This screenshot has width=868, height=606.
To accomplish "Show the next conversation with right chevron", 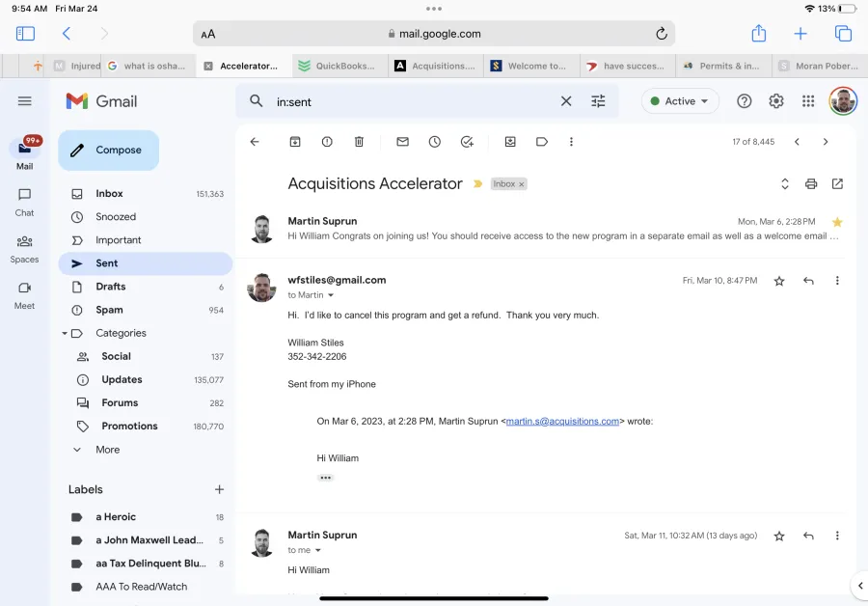I will tap(826, 142).
